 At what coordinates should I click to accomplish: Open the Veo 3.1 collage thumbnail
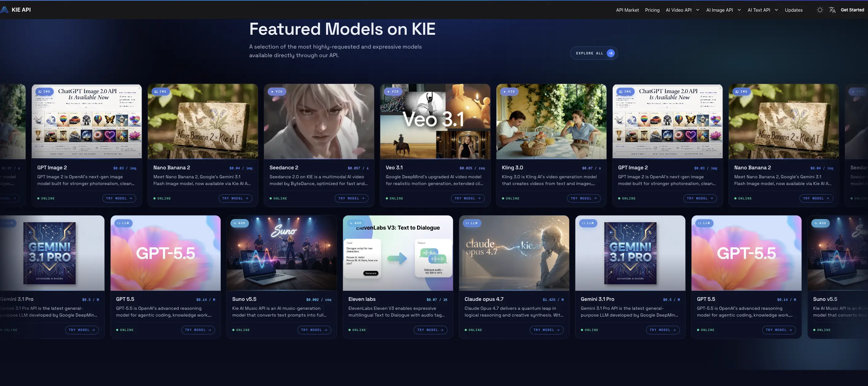(x=435, y=121)
